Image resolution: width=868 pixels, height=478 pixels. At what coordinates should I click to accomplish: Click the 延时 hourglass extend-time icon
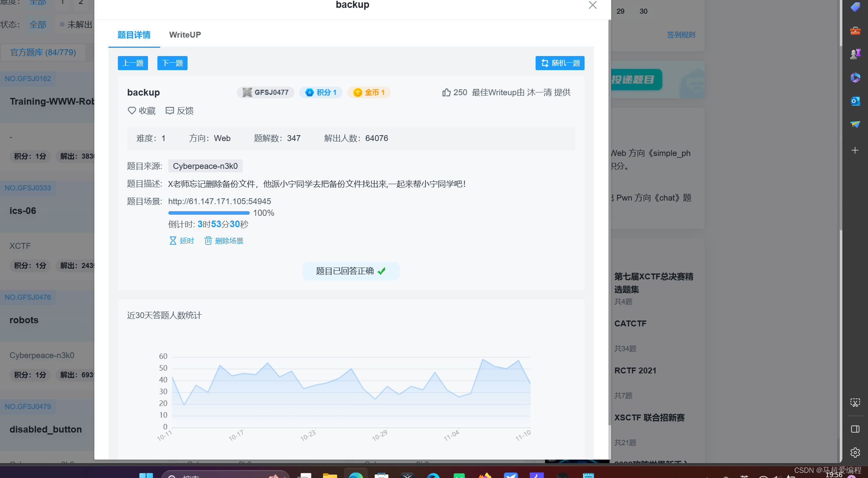(x=173, y=241)
